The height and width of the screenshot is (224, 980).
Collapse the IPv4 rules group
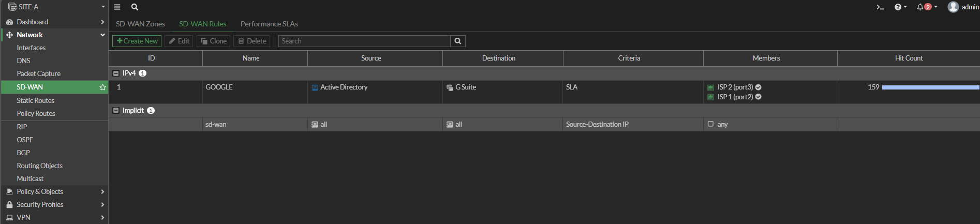[116, 73]
